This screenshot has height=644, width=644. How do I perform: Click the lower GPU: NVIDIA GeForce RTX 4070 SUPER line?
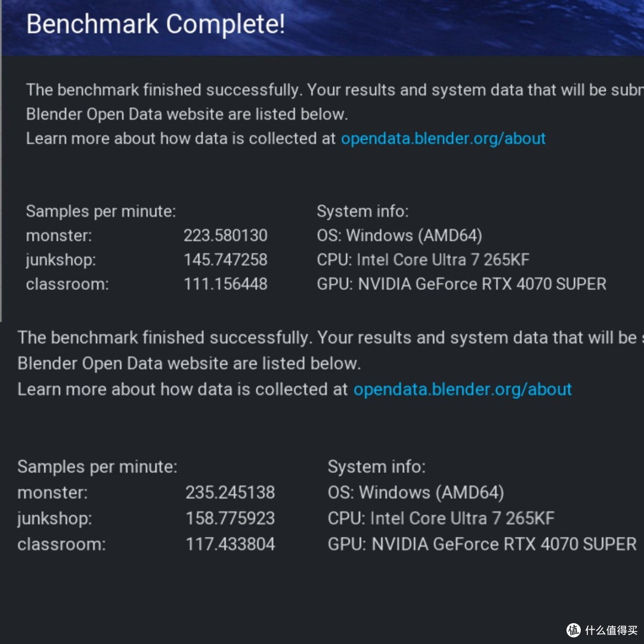(482, 544)
